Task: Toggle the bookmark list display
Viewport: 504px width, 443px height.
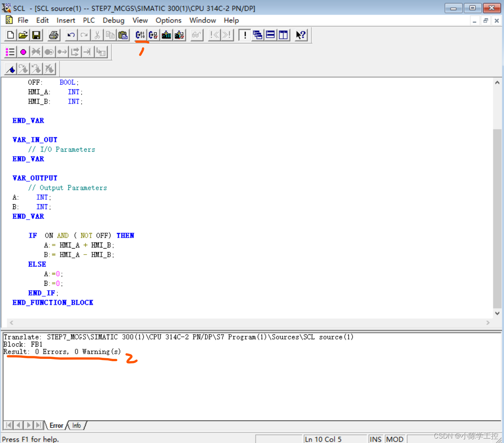Action: (10, 51)
